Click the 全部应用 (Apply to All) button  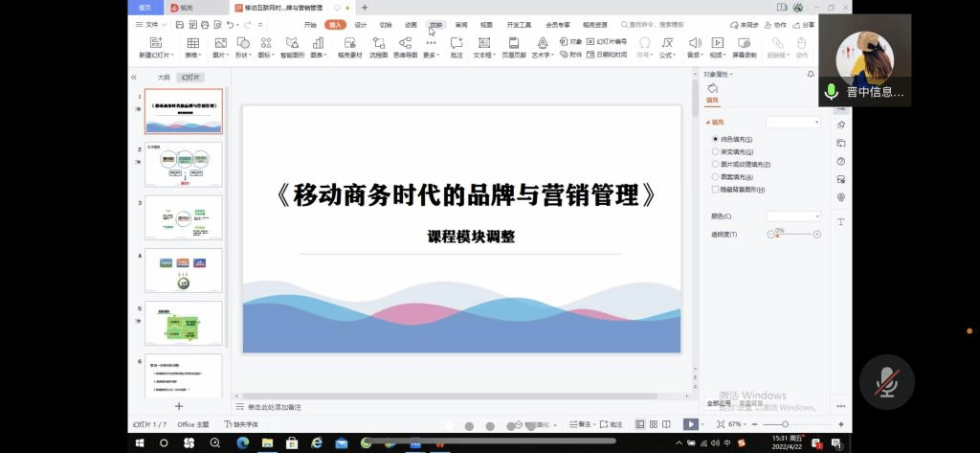click(x=719, y=403)
